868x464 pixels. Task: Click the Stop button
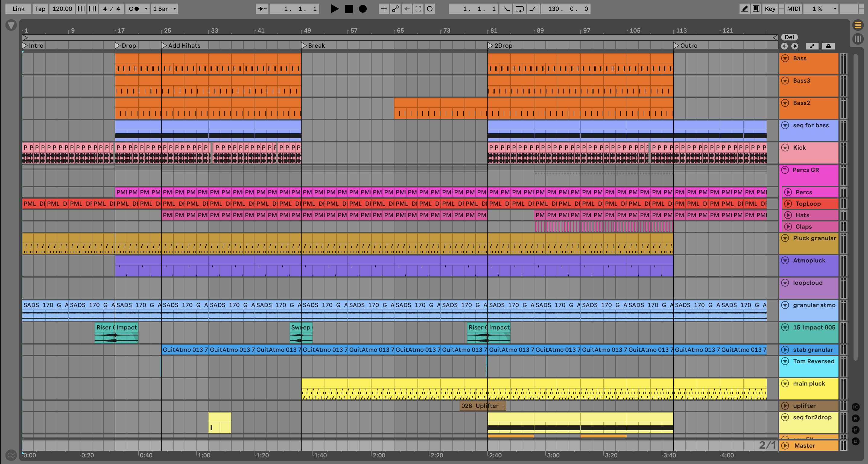coord(349,9)
